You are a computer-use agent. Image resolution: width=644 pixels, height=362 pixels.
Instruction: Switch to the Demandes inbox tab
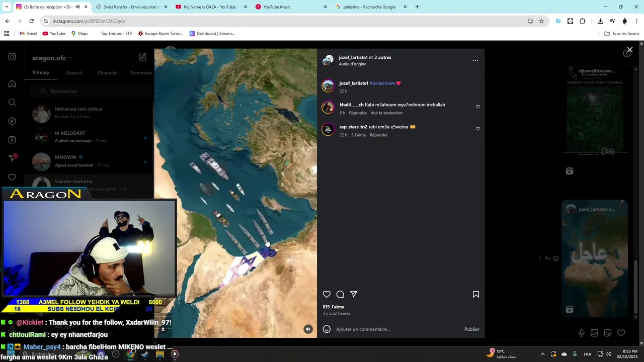coord(140,73)
